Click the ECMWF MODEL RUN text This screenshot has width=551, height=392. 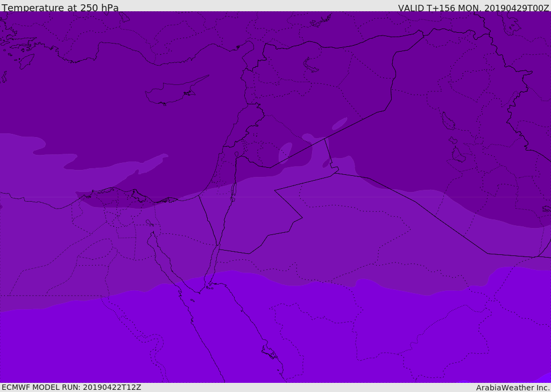tap(72, 387)
